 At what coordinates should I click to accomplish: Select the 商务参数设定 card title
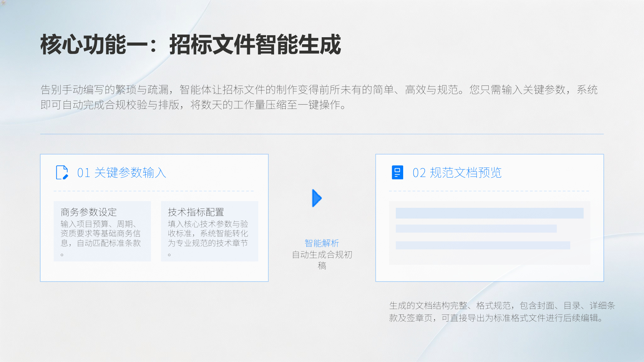[89, 212]
